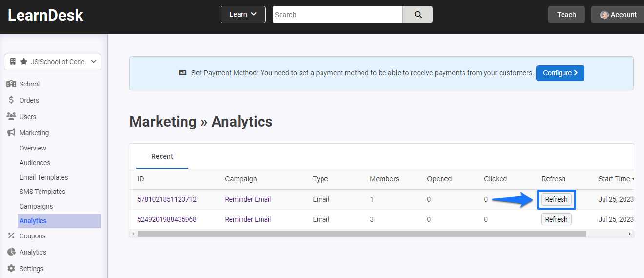The height and width of the screenshot is (278, 644).
Task: Click the Configure payment method button
Action: point(560,73)
